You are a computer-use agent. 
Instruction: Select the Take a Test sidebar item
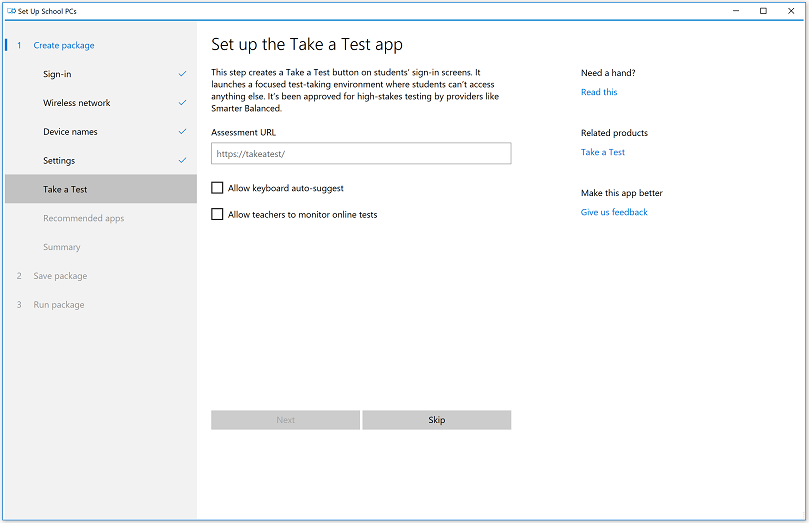(x=65, y=189)
